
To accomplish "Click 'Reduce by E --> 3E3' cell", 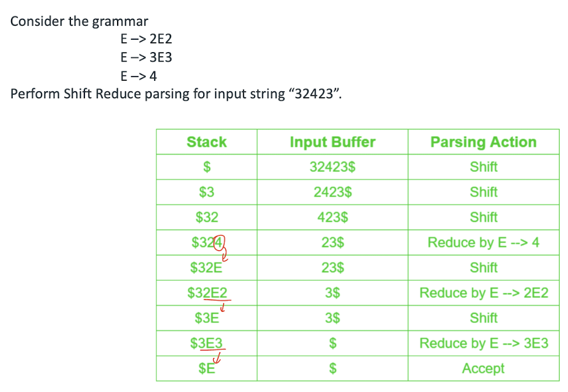I will [483, 343].
